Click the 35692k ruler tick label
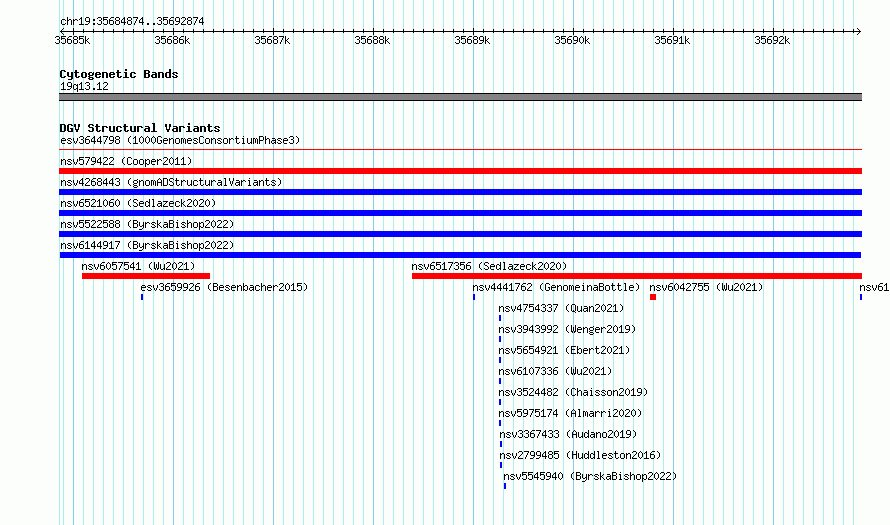The width and height of the screenshot is (890, 525). [772, 40]
